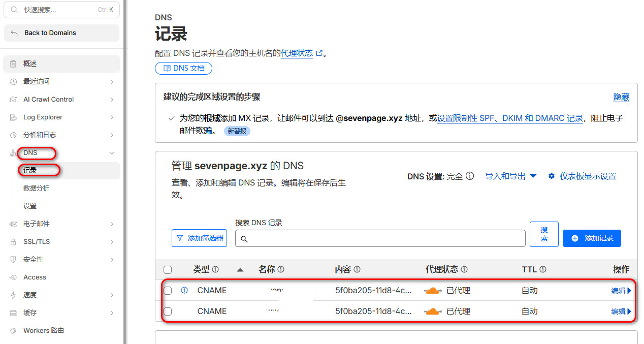Click the 搜索 DNS 记录 input field

tap(380, 238)
